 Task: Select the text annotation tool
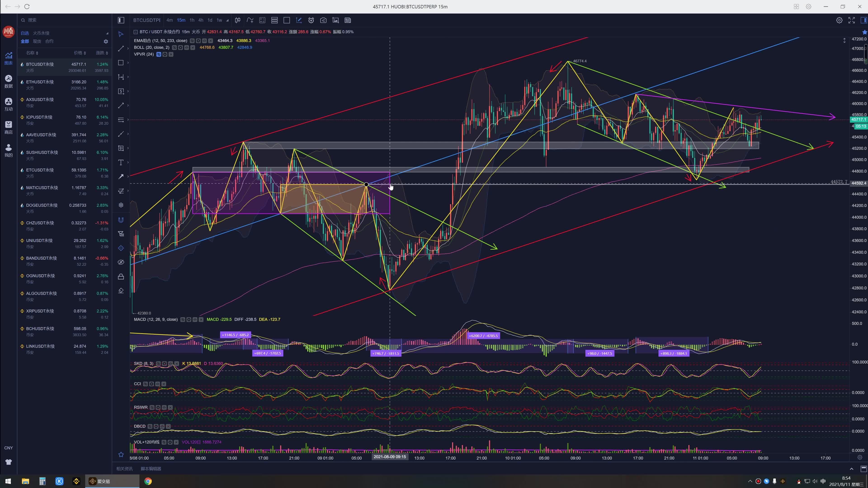pyautogui.click(x=121, y=163)
